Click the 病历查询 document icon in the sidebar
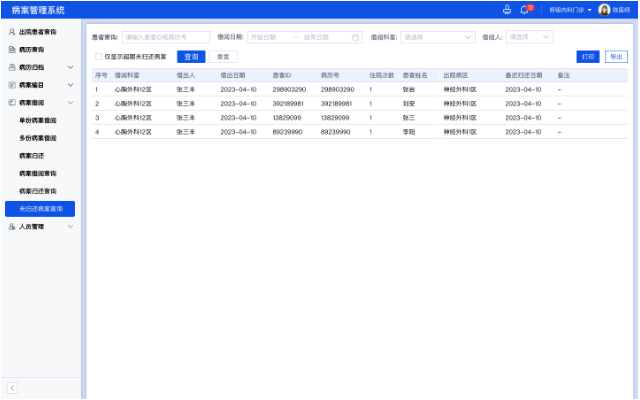This screenshot has height=400, width=640. tap(11, 49)
